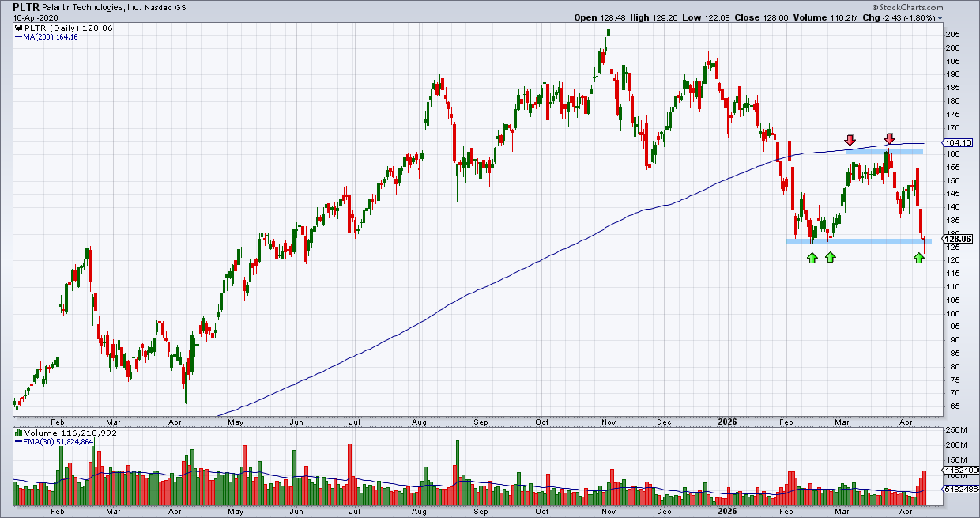Click the 250M volume axis label

955,430
